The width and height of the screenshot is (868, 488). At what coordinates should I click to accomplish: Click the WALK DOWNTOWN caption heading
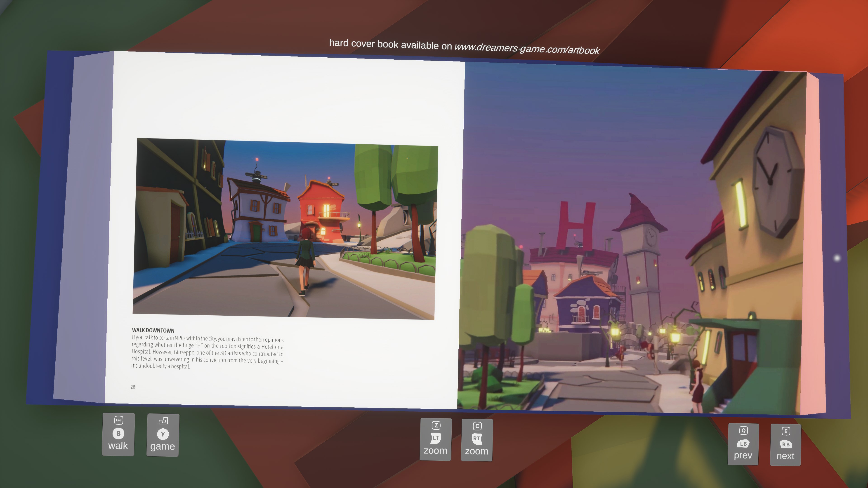pyautogui.click(x=153, y=330)
